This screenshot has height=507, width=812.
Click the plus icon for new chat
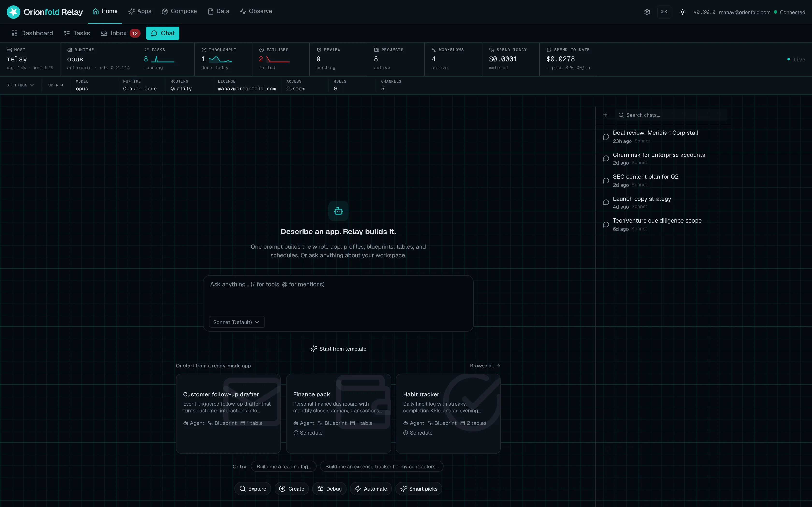(605, 115)
